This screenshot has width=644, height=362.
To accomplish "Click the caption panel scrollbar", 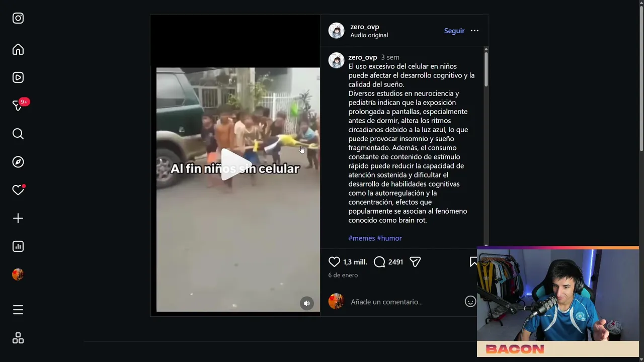I will [486, 68].
